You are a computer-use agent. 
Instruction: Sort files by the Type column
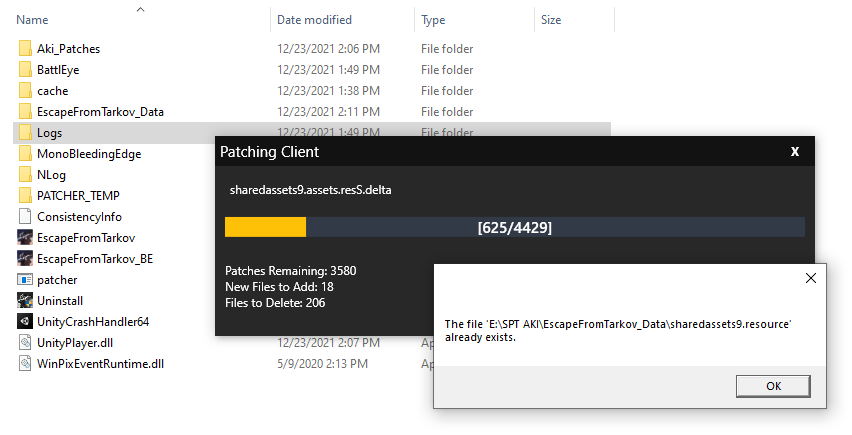pyautogui.click(x=433, y=20)
